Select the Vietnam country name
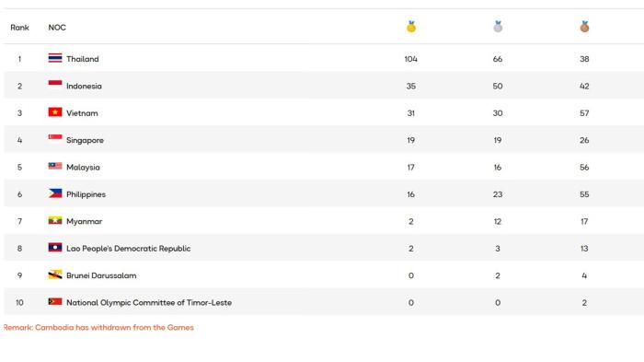The height and width of the screenshot is (362, 644). [x=82, y=113]
